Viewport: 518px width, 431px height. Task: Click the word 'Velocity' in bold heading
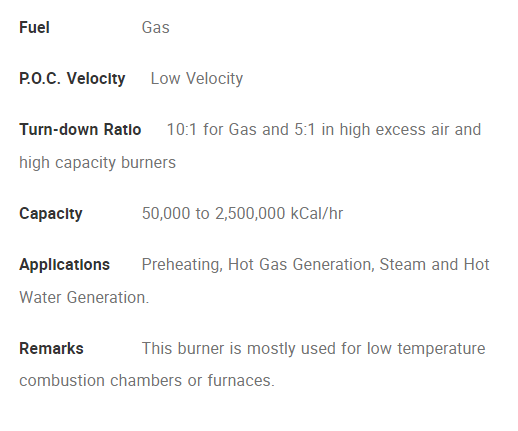pos(96,79)
